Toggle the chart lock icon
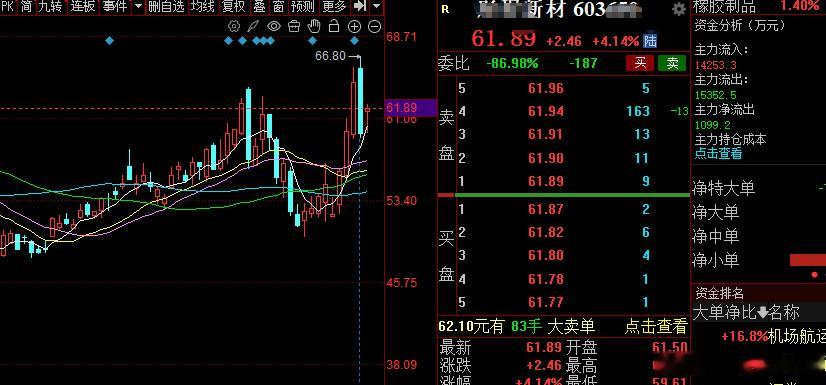 coord(334,26)
